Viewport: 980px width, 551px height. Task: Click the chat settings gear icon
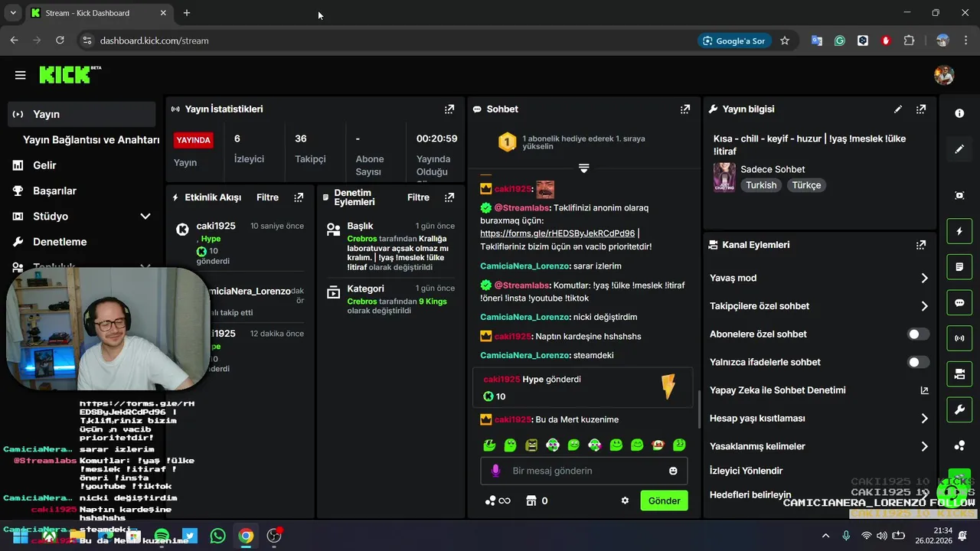tap(625, 500)
